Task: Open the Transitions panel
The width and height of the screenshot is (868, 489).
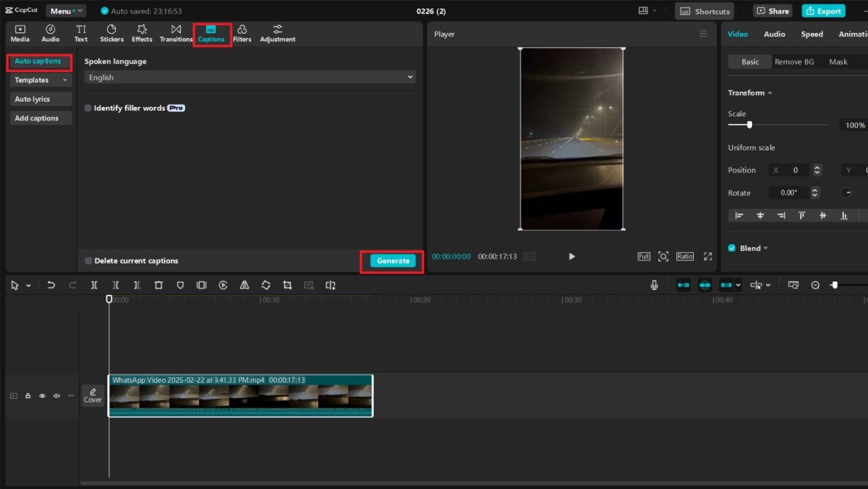Action: [176, 33]
